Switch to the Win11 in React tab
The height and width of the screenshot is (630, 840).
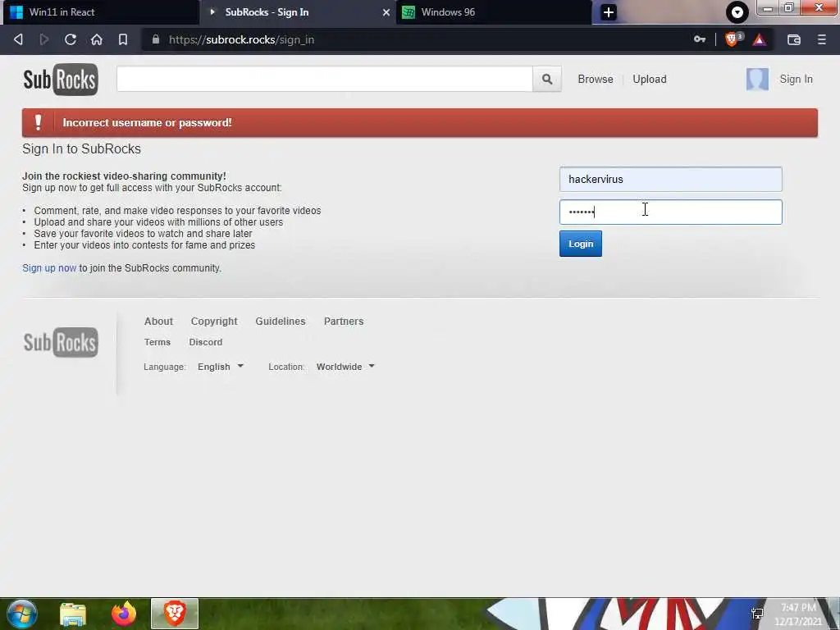click(100, 12)
